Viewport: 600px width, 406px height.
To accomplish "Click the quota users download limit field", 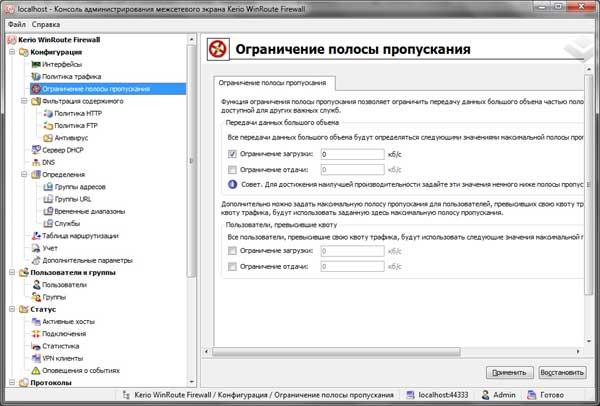I will point(352,251).
